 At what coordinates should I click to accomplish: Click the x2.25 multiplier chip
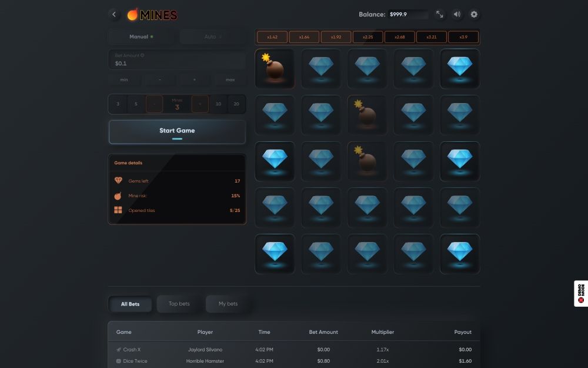point(368,37)
